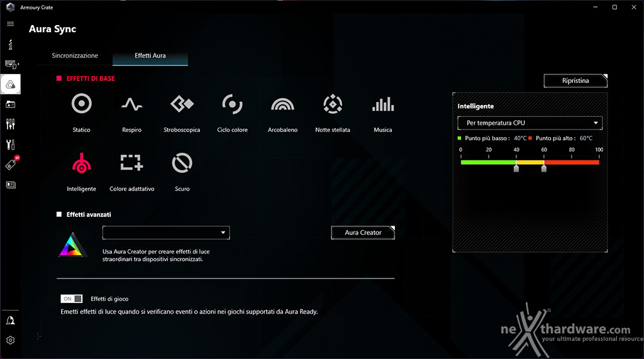Click the low point temperature handle

click(x=516, y=168)
